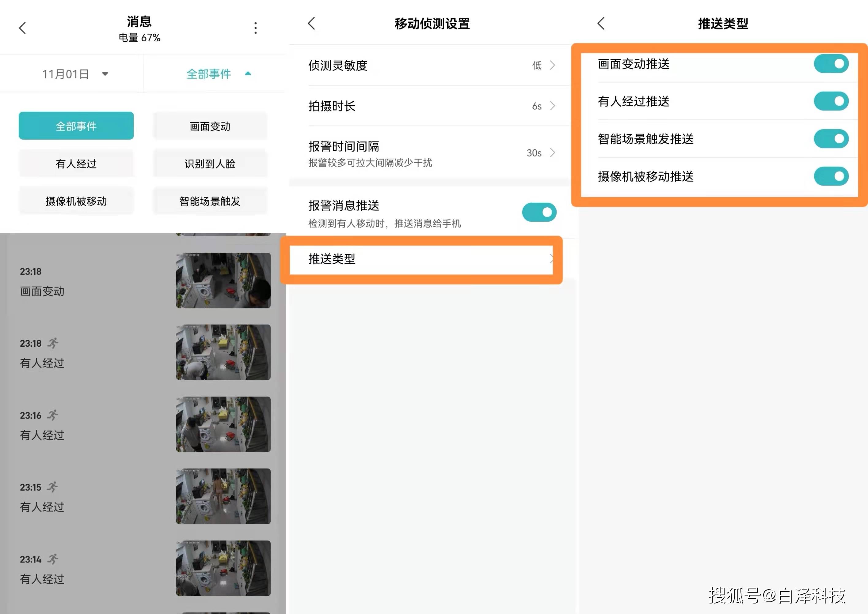Screen dimensions: 868x614
Task: Disable 画面变动推送 toggle
Action: tap(831, 64)
